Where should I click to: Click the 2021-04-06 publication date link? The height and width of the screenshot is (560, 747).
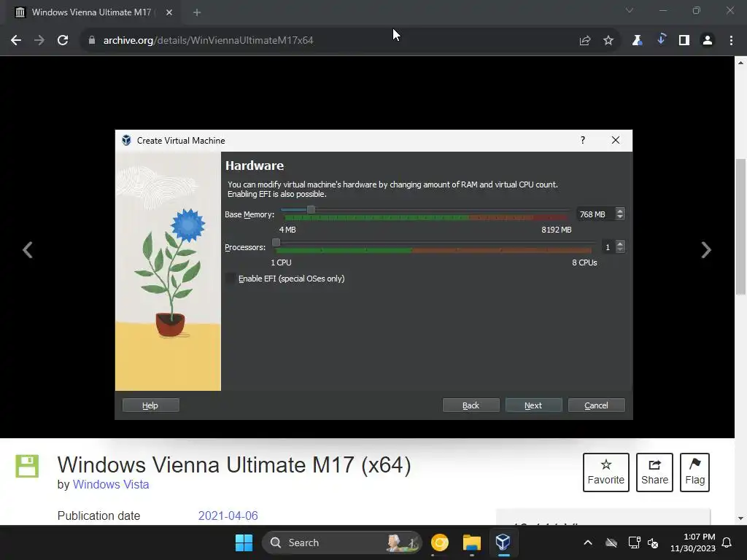(x=228, y=516)
